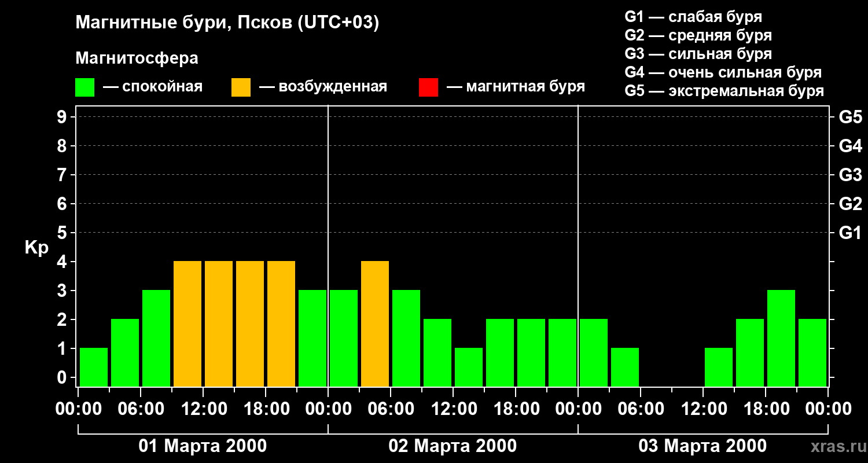
Task: Click the "Магнитосфера" heading
Action: coord(137,58)
